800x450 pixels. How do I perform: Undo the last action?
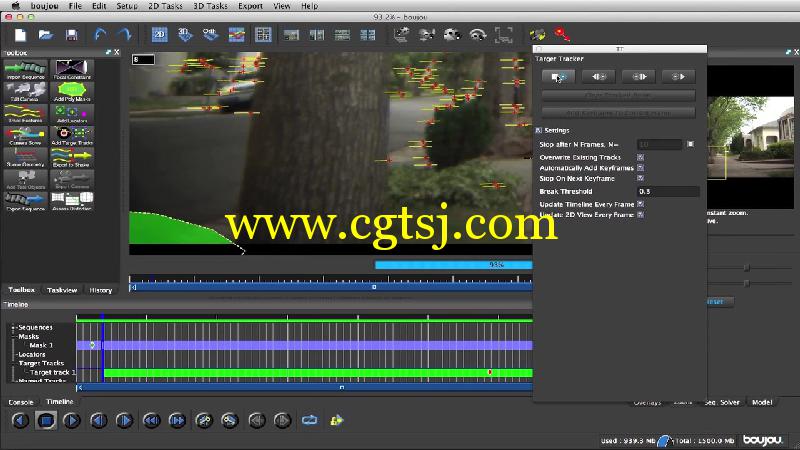pyautogui.click(x=100, y=35)
